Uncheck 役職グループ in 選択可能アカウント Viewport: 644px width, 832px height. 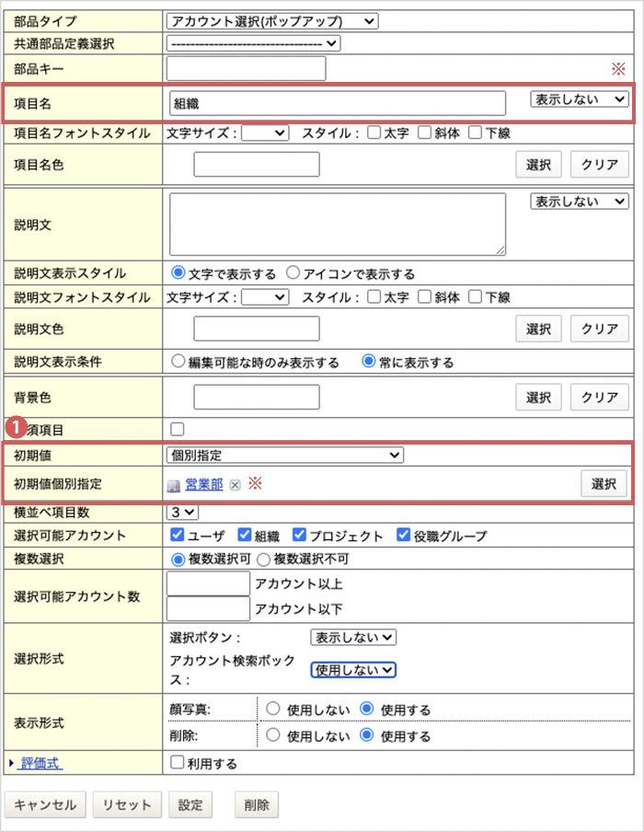click(x=403, y=535)
